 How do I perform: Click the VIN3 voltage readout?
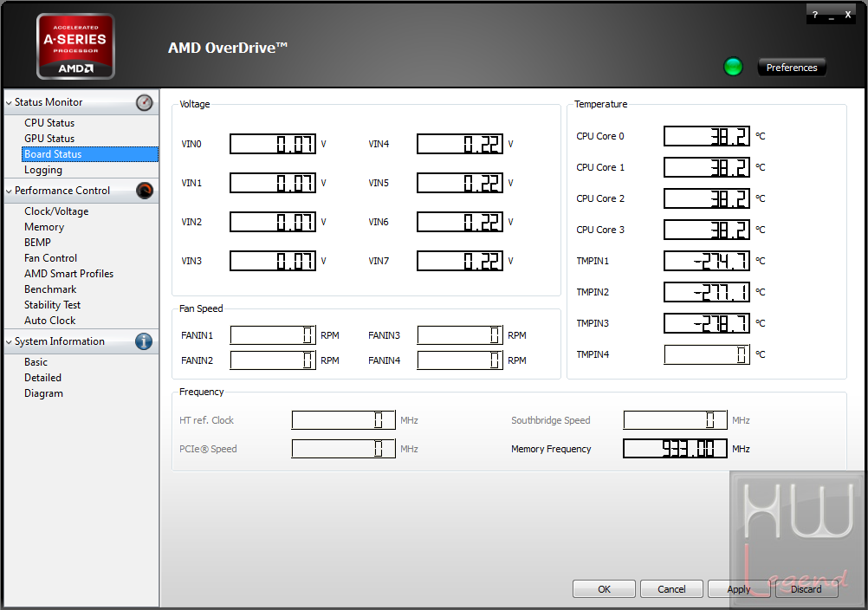pyautogui.click(x=273, y=261)
